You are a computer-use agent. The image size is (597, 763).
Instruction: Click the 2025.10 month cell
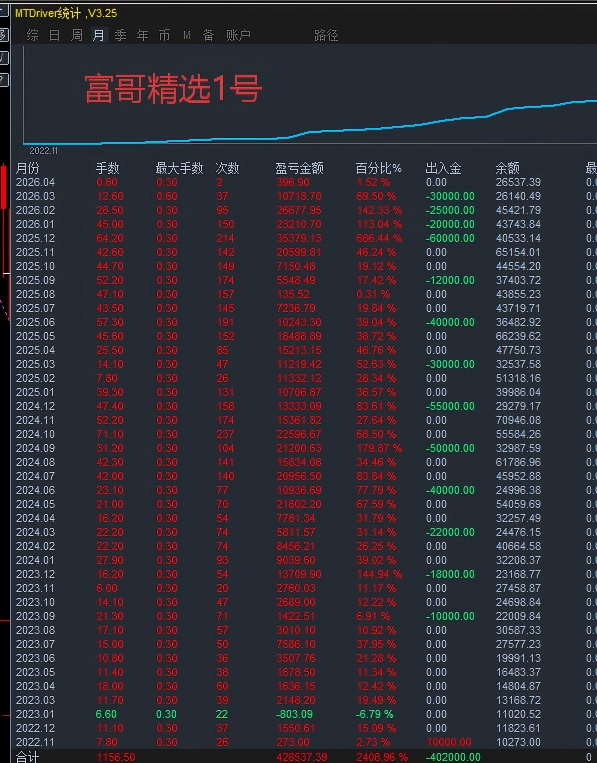click(x=35, y=266)
